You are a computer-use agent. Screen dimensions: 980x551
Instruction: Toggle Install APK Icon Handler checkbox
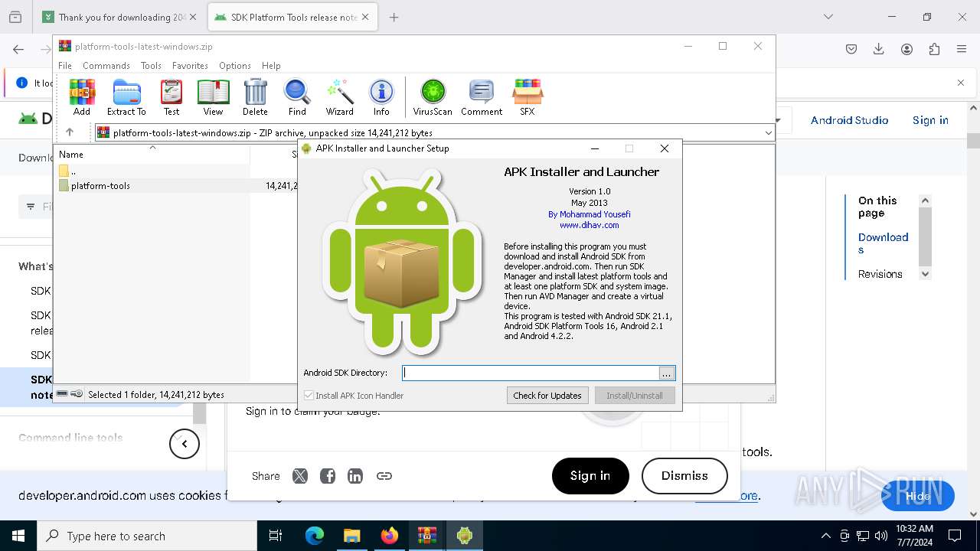309,396
